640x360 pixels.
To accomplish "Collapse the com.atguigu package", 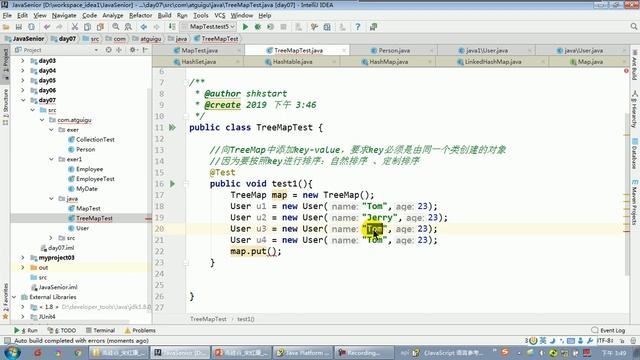I will click(42, 120).
